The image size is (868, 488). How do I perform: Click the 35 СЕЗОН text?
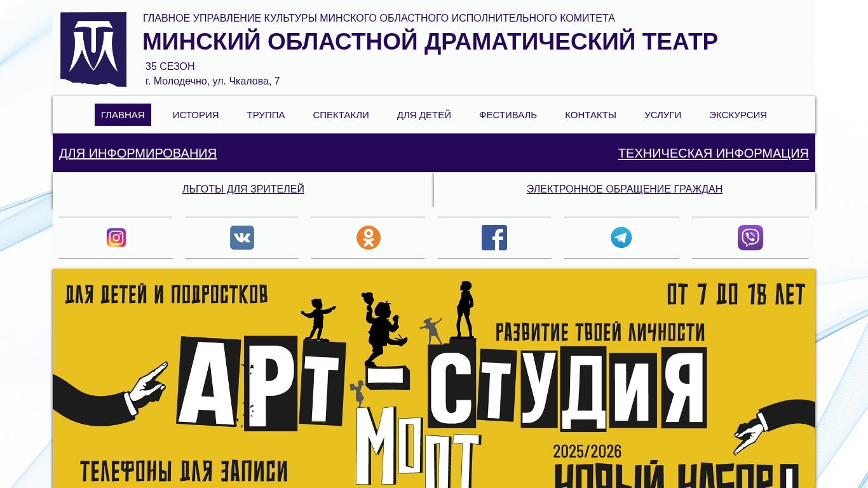[170, 67]
